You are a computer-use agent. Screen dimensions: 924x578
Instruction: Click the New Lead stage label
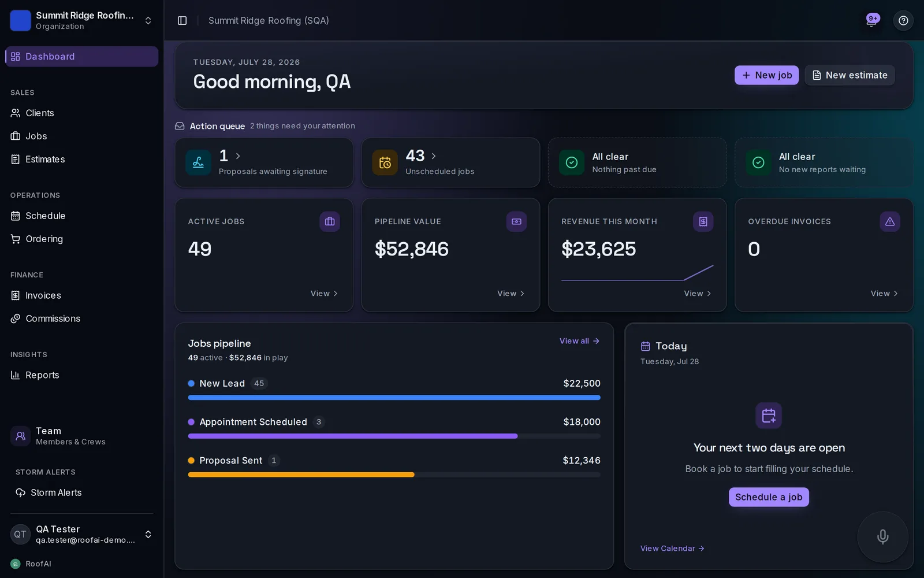click(x=222, y=383)
